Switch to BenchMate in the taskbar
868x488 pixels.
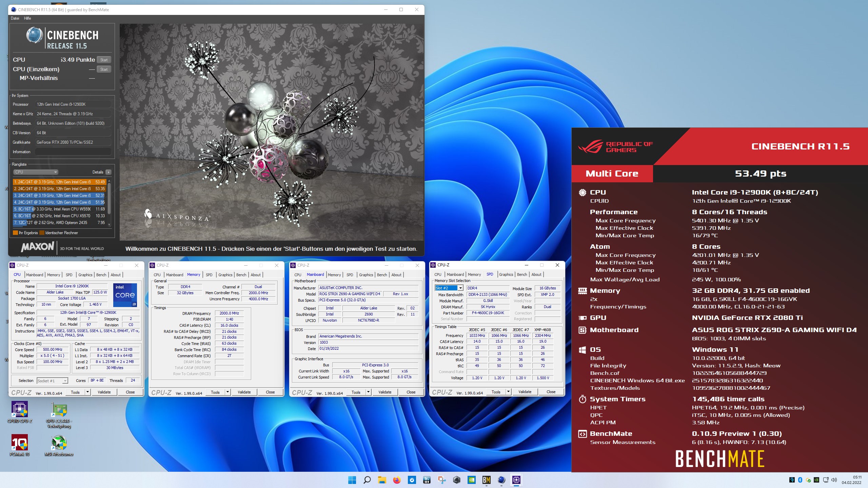pos(486,480)
